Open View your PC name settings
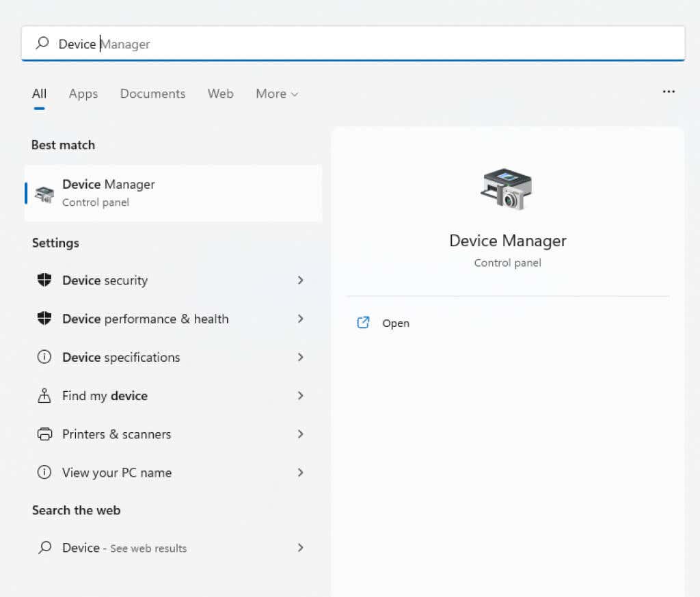This screenshot has height=597, width=700. pyautogui.click(x=172, y=472)
